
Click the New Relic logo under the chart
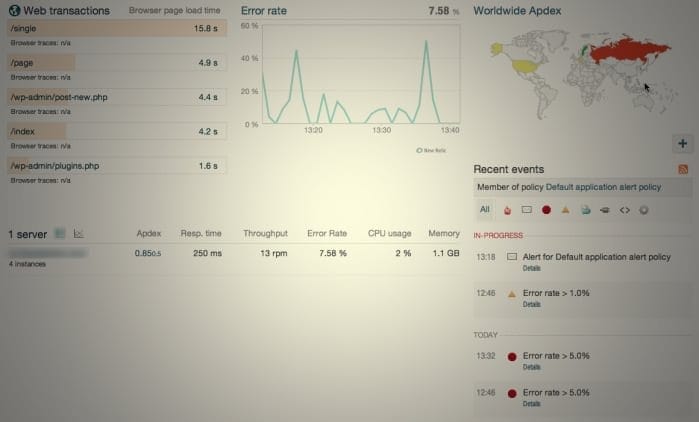(x=431, y=150)
